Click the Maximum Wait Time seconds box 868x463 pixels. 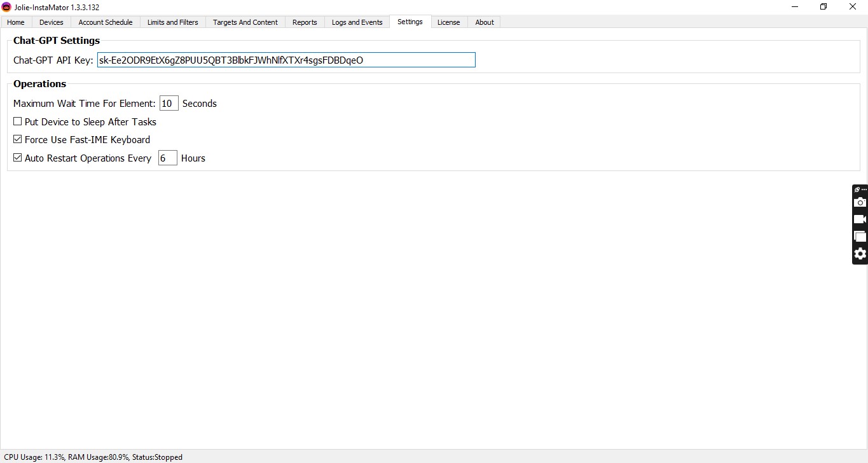pyautogui.click(x=169, y=104)
